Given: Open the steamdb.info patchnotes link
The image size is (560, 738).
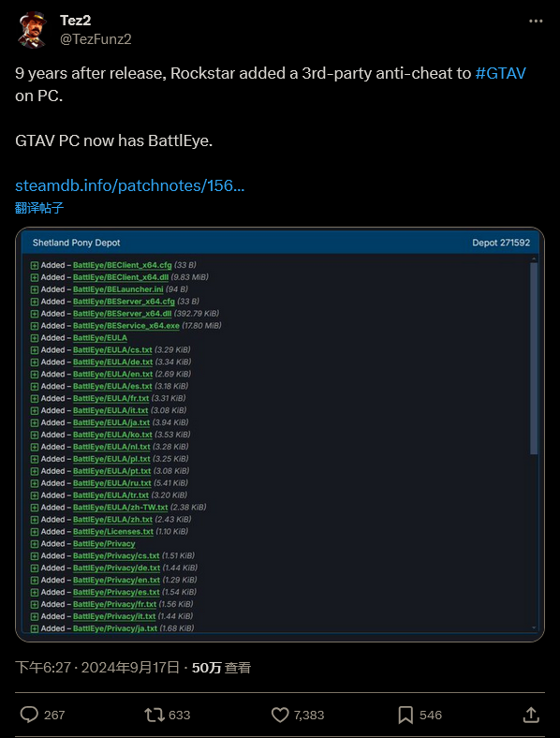Looking at the screenshot, I should [x=130, y=185].
